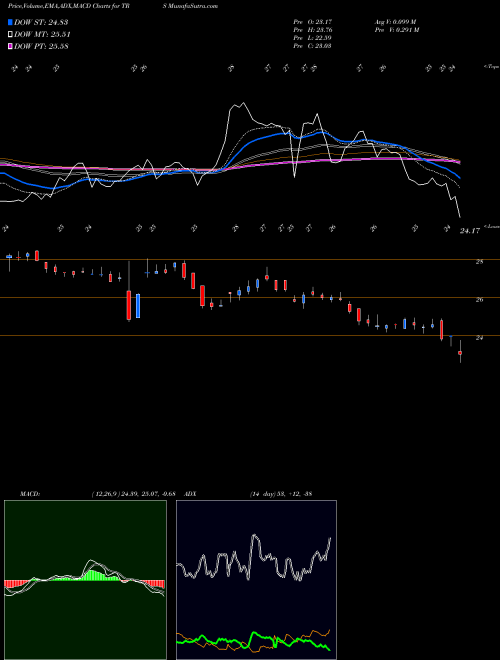The width and height of the screenshot is (500, 660).
Task: Click the ADX '(14 day) 58, +12, -38' values
Action: click(280, 494)
